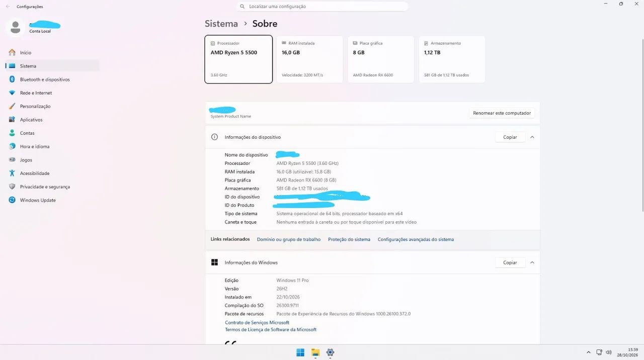This screenshot has height=360, width=644.
Task: Click Renomear este computador button
Action: pos(502,113)
